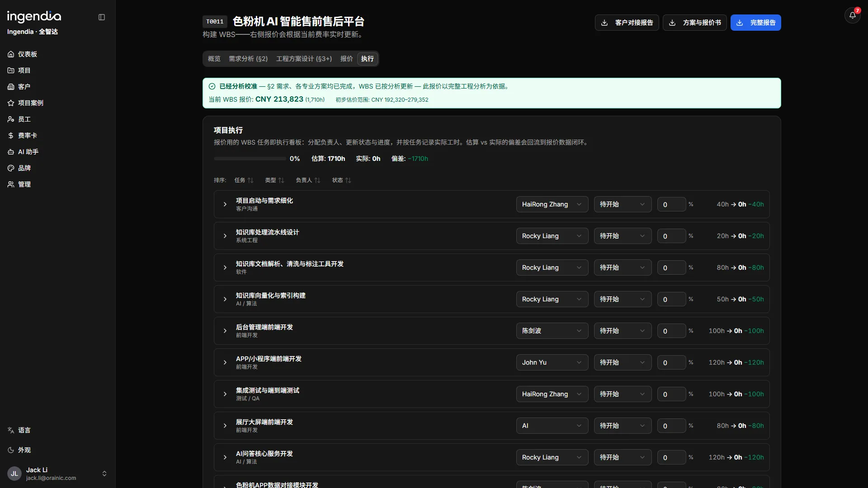Click progress percent field for 知识库文档解析、清洗与标注工具开发
This screenshot has height=488, width=868.
click(x=671, y=267)
